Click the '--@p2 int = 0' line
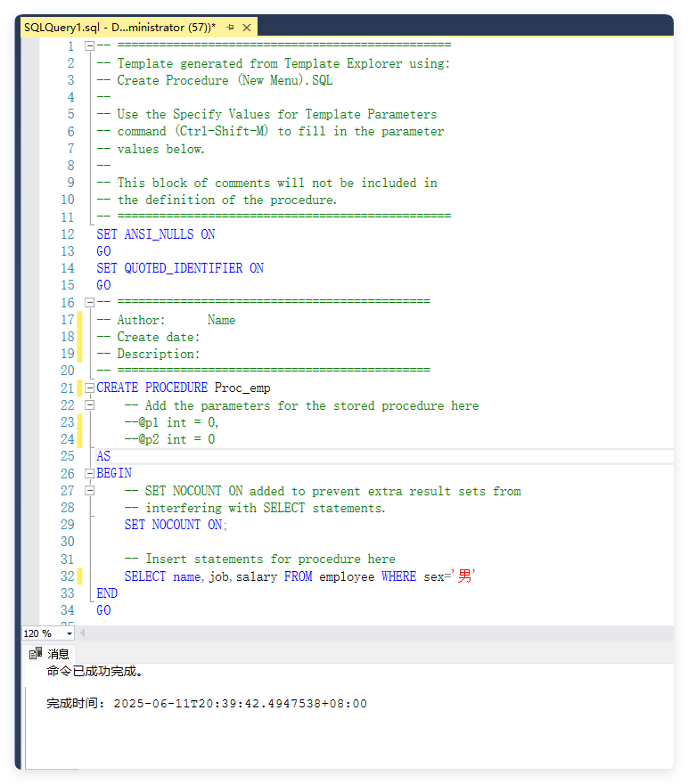Screen dimensions: 688x784 [169, 439]
